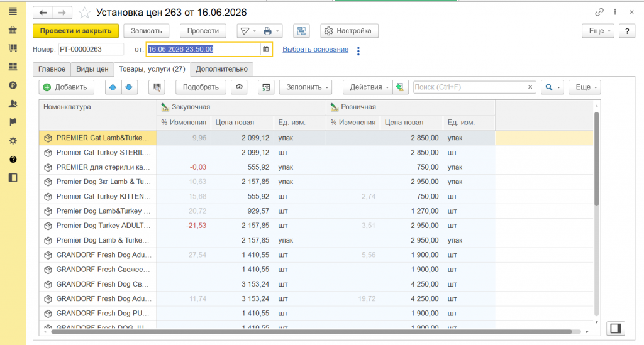
Task: Click the 1 270,00 retail price cell
Action: click(x=411, y=211)
